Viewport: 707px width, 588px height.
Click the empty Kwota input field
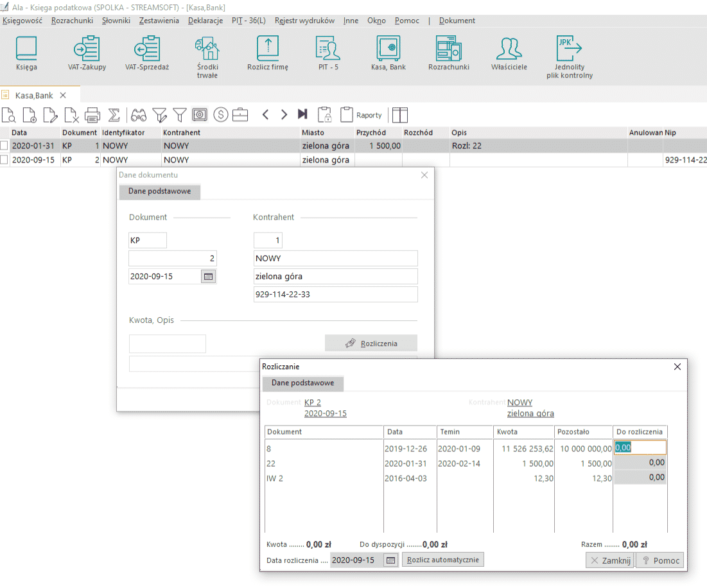[168, 344]
